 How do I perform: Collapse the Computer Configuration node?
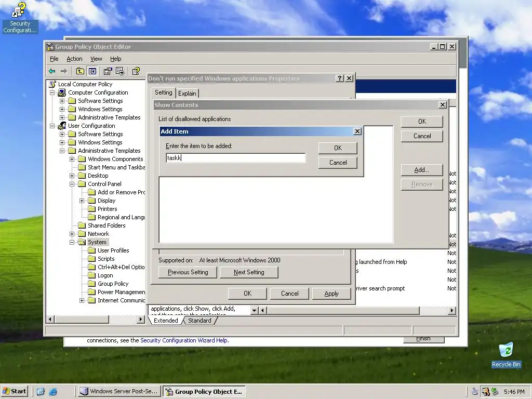[52, 92]
